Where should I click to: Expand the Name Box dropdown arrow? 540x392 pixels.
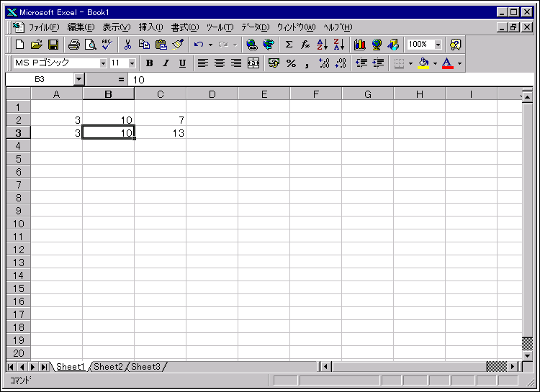[79, 80]
